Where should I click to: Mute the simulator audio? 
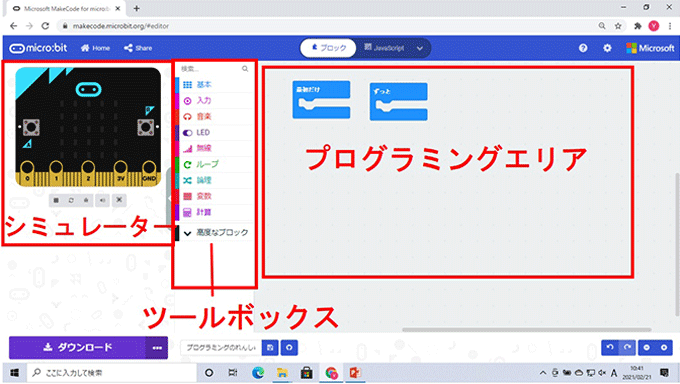click(x=102, y=200)
